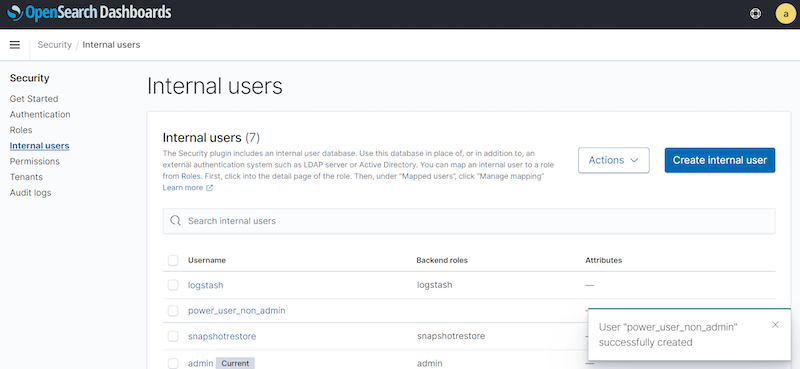Focus the Search internal users field
The width and height of the screenshot is (800, 369).
[469, 221]
